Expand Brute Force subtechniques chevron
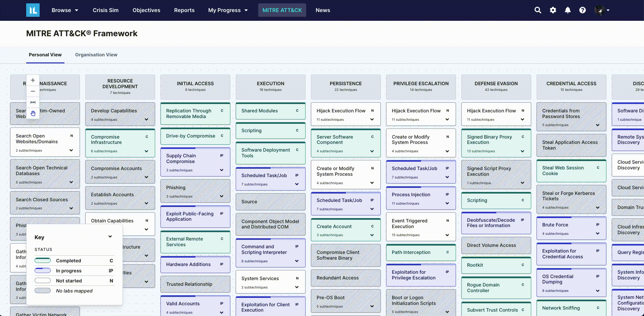The height and width of the screenshot is (316, 644). click(598, 233)
